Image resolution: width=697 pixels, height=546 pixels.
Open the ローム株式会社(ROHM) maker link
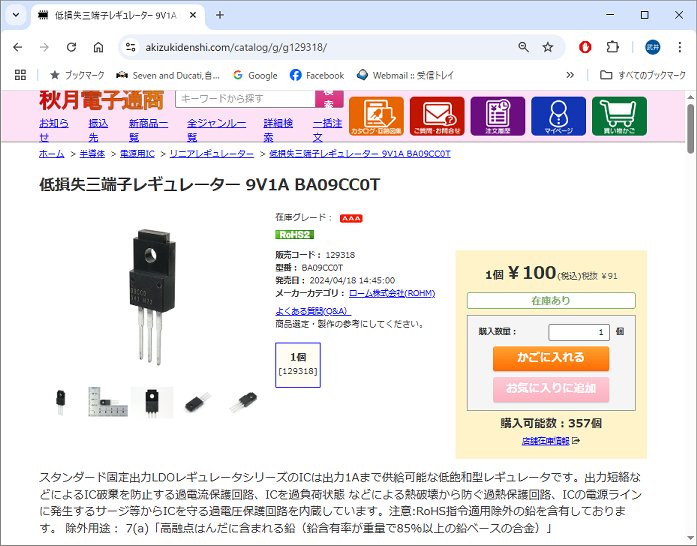pyautogui.click(x=392, y=293)
